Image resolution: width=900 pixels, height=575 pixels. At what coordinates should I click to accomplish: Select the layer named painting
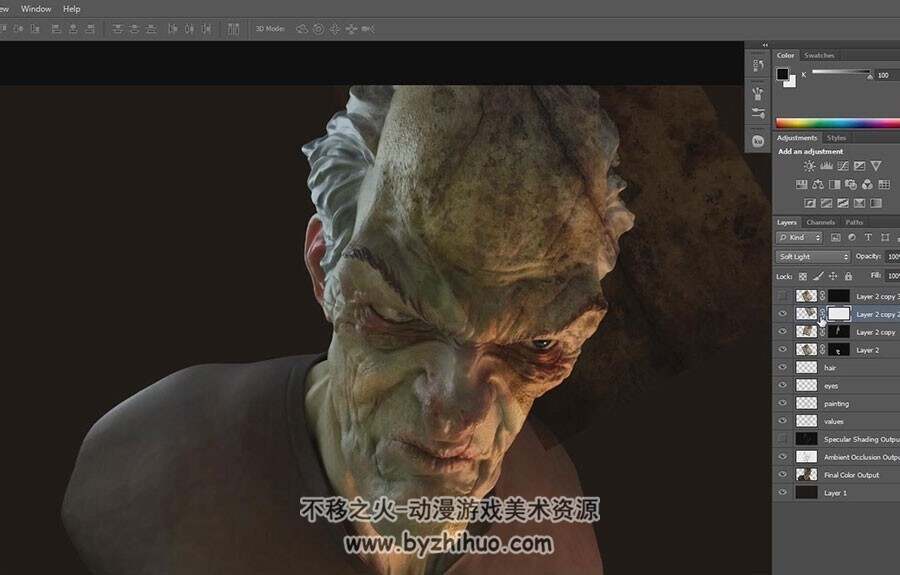(x=836, y=403)
